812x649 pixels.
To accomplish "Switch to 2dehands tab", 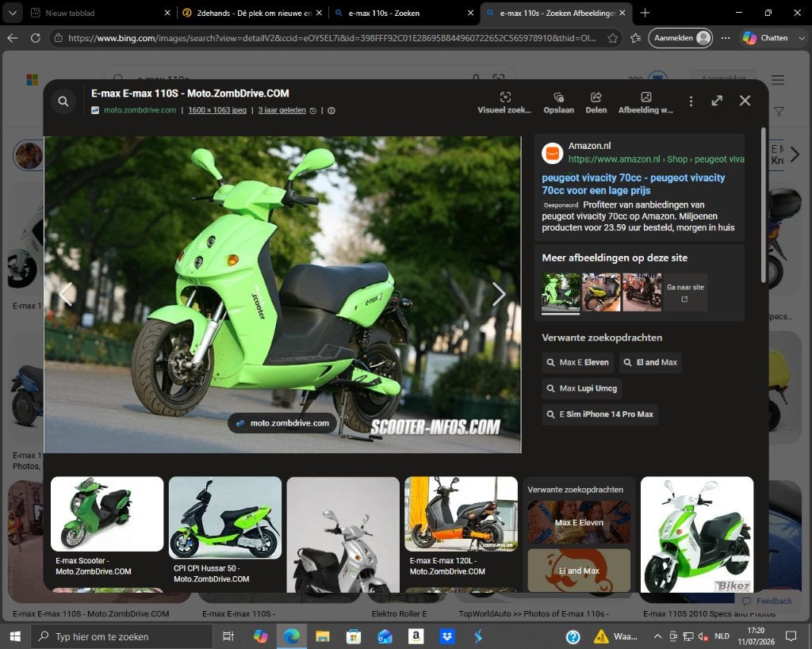I will [254, 13].
